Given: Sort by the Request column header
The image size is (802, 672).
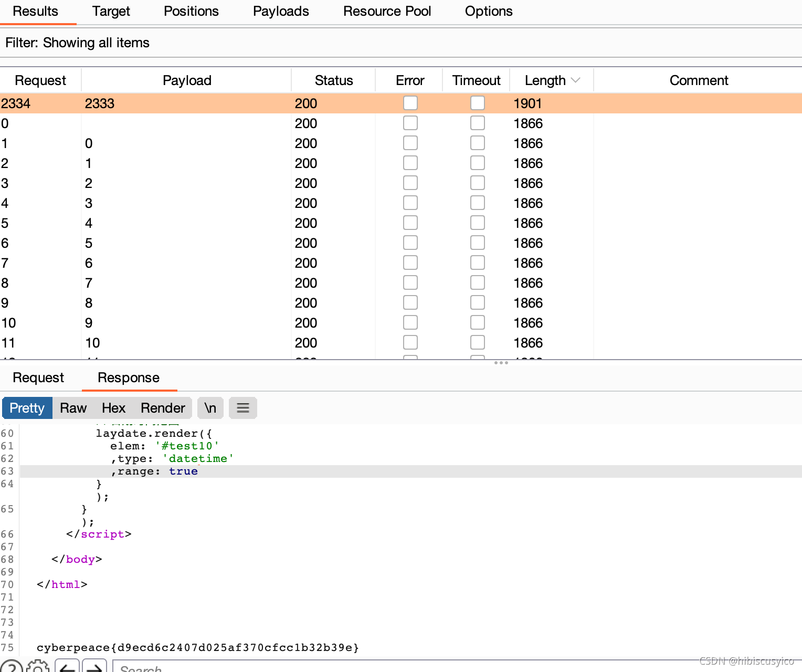Looking at the screenshot, I should point(40,80).
